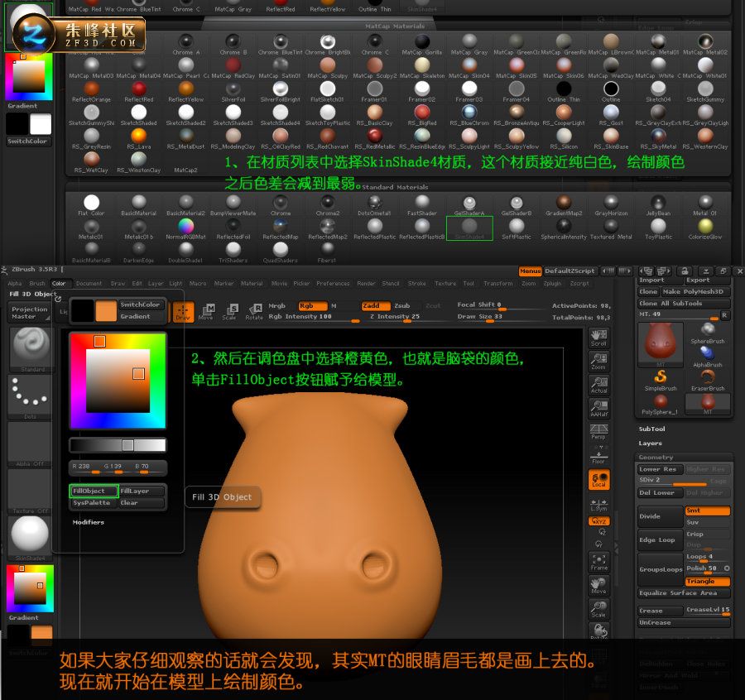Toggle the XYZ rotation mode
Viewport: 745px width, 700px height.
click(598, 521)
